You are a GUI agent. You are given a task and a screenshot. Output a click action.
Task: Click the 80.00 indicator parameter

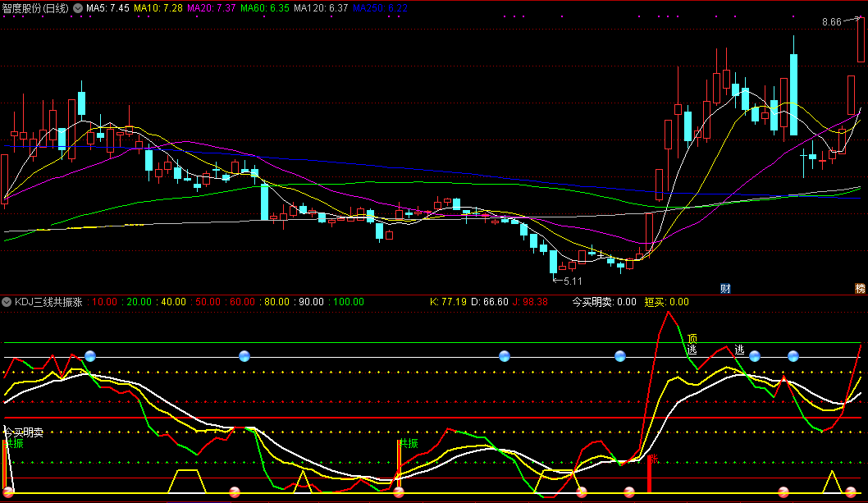coord(275,302)
